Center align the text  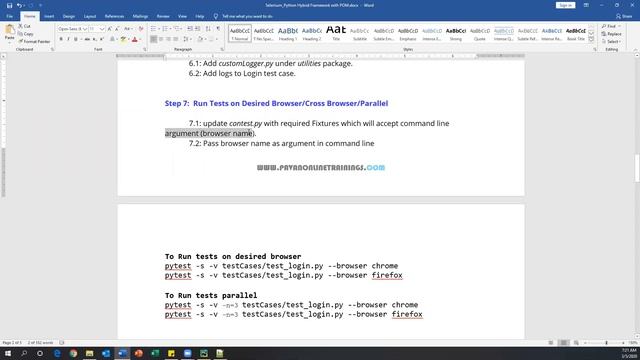[x=161, y=39]
